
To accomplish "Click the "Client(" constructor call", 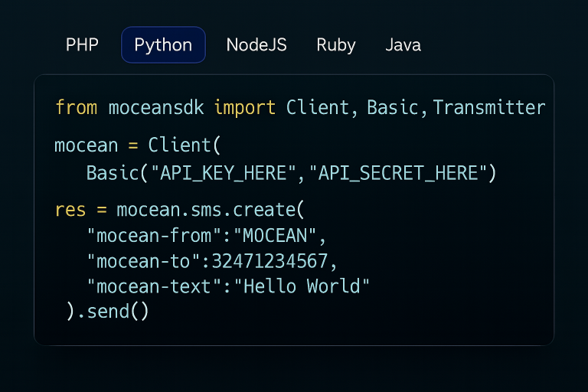I will coord(185,145).
